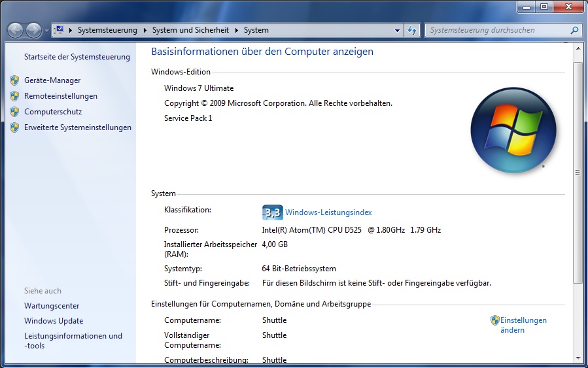Click the refresh button in address bar

click(412, 30)
